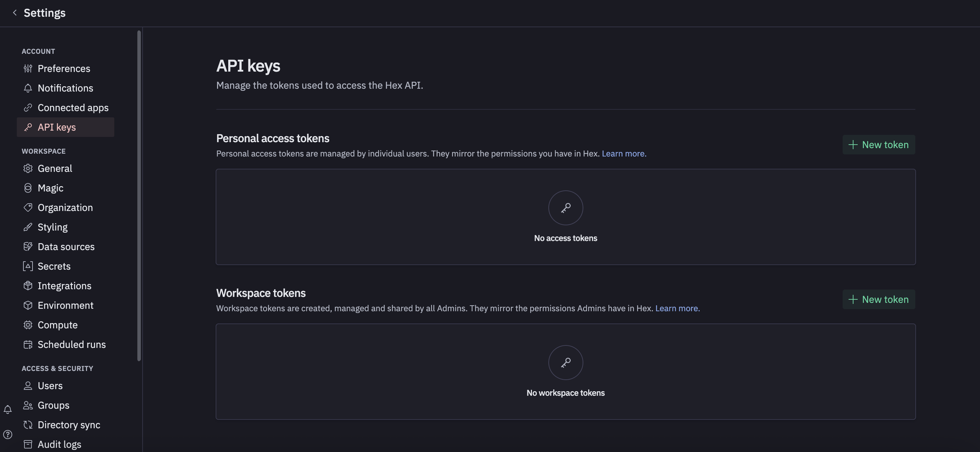Open Learn more link for personal tokens
This screenshot has height=452, width=980.
point(624,154)
